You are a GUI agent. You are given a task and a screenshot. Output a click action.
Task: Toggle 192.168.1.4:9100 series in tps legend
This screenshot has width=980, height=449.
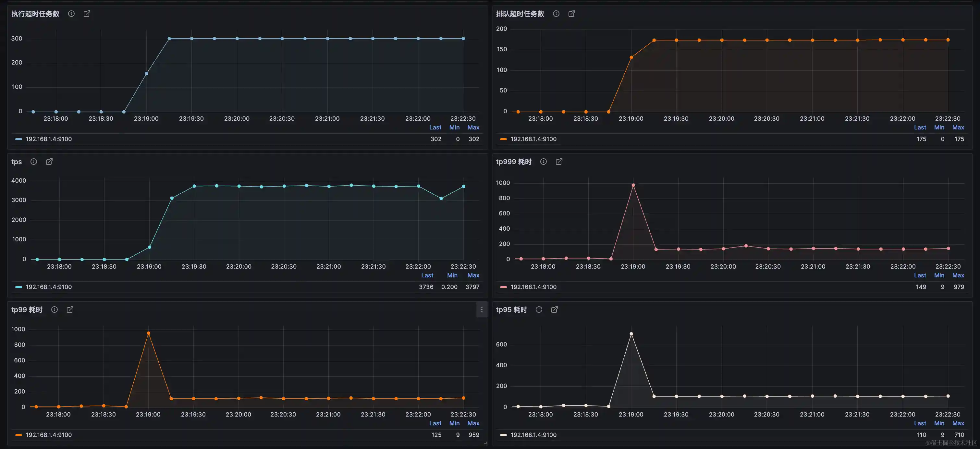pyautogui.click(x=49, y=287)
